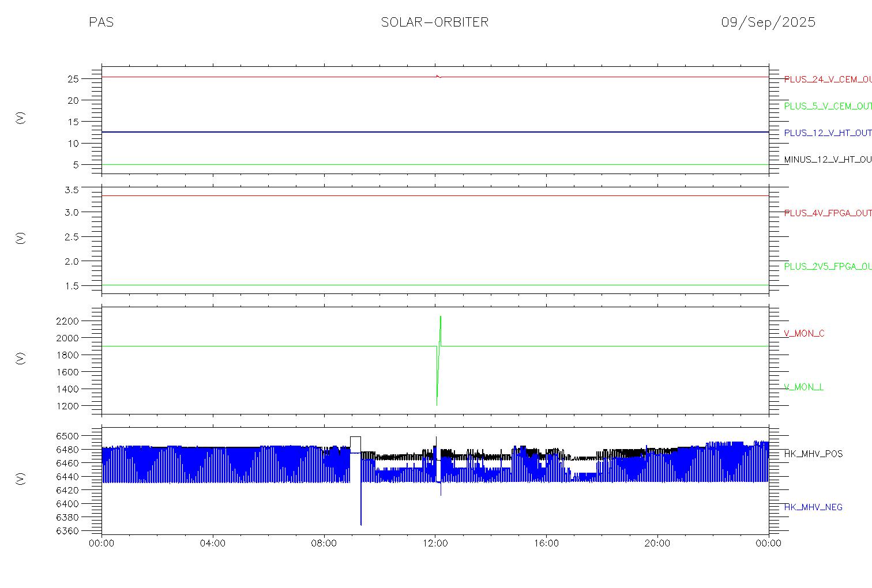Viewport: 872px width, 588px height.
Task: Click the SOLAR-ORBITER heading text
Action: tap(435, 22)
